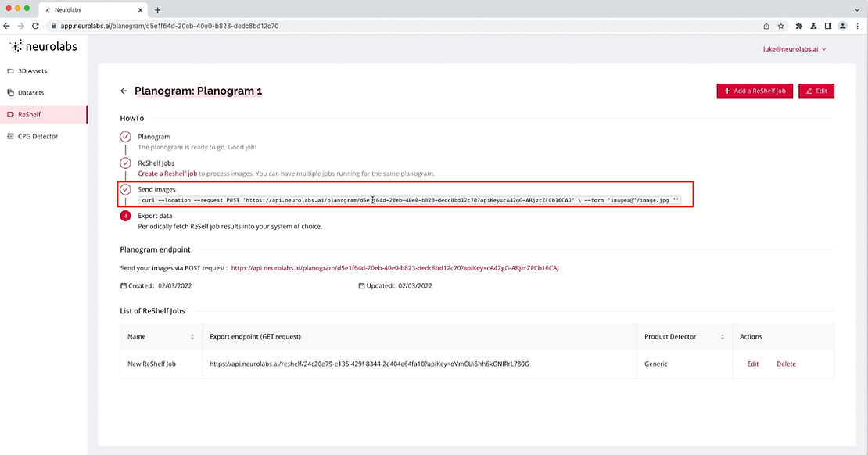
Task: Click the New ReShelf Job name cell
Action: point(161,364)
